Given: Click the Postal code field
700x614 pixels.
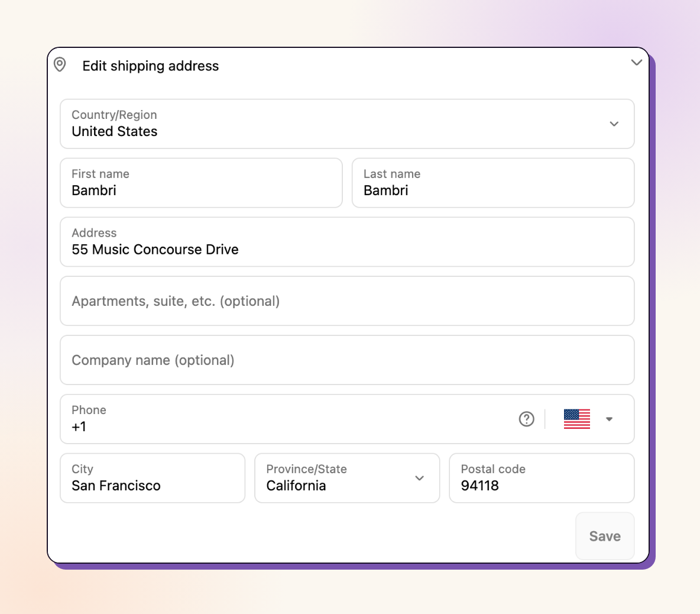Looking at the screenshot, I should coord(542,478).
